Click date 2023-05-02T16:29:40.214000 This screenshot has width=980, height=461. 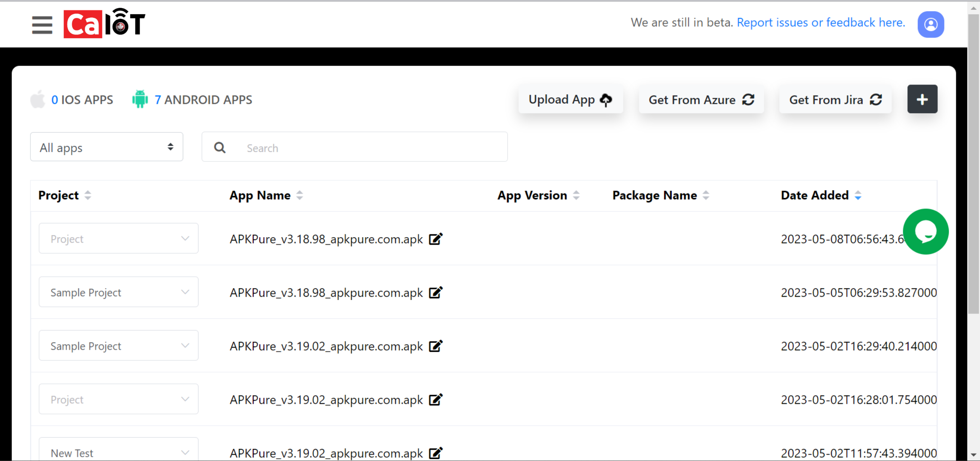[859, 346]
